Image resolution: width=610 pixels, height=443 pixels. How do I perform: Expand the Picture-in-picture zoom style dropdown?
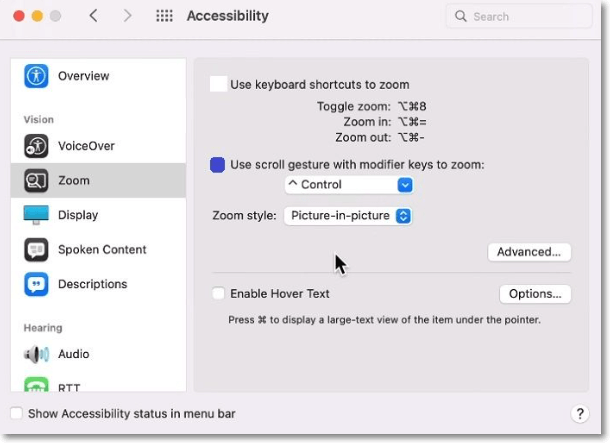tap(348, 216)
